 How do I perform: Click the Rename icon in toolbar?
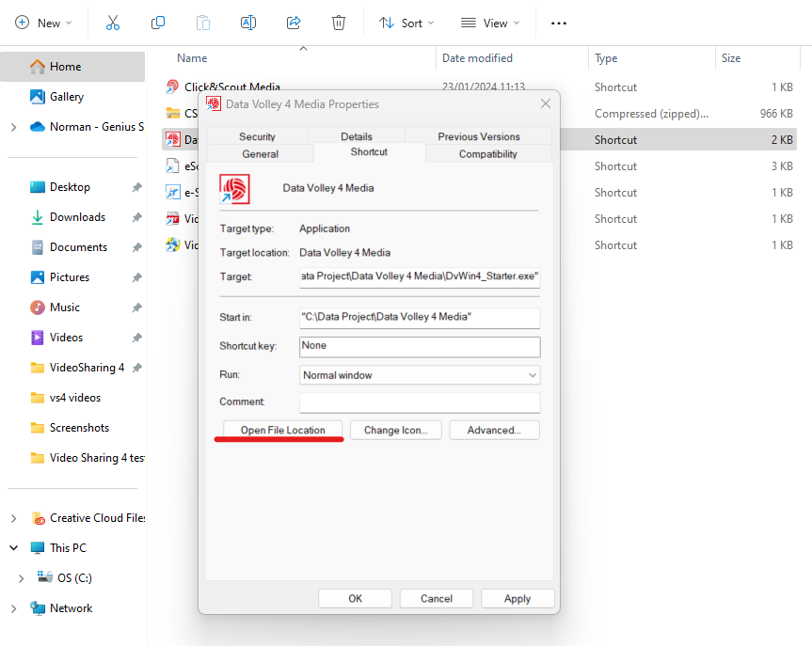pyautogui.click(x=248, y=24)
